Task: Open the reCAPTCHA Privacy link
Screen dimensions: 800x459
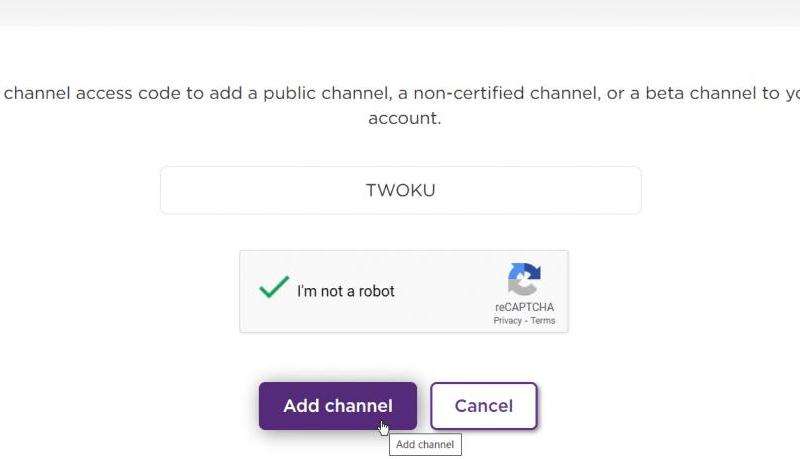Action: (x=507, y=321)
